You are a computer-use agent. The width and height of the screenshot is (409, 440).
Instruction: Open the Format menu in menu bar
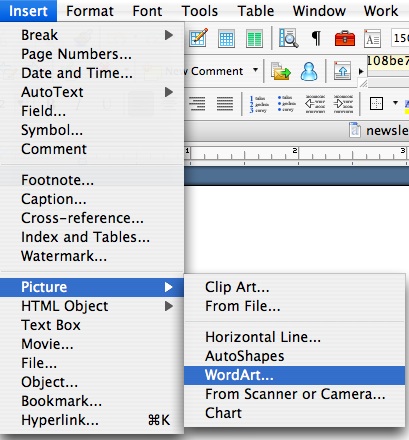90,11
